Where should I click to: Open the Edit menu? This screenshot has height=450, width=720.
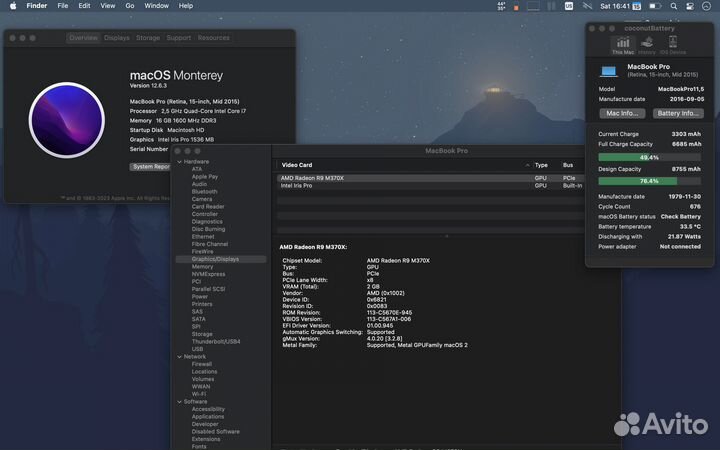click(x=84, y=6)
